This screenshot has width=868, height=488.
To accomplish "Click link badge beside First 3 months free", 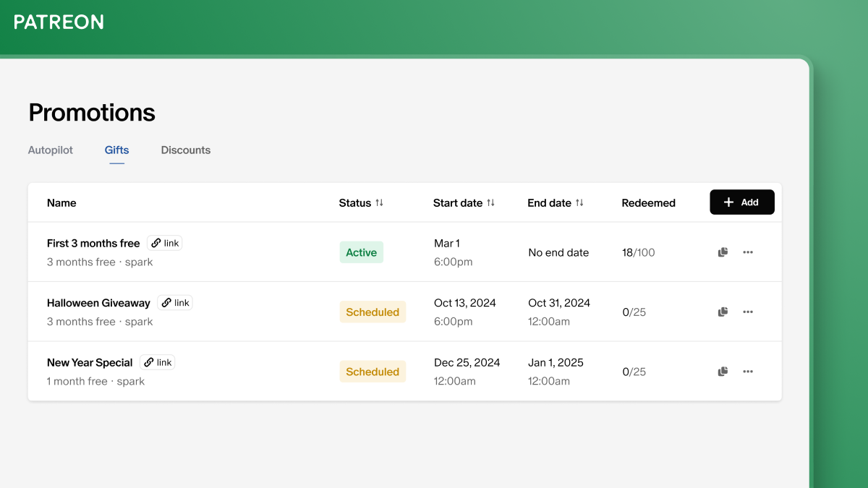I will (165, 243).
